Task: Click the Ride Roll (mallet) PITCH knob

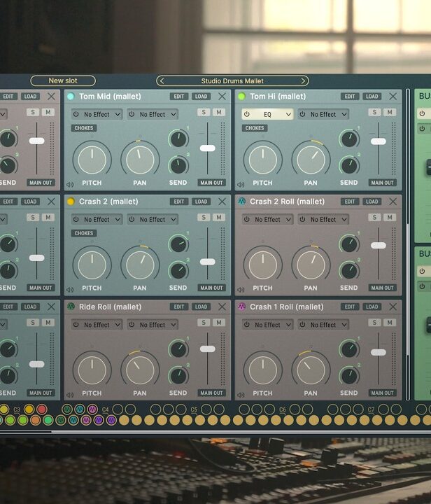Action: [92, 370]
